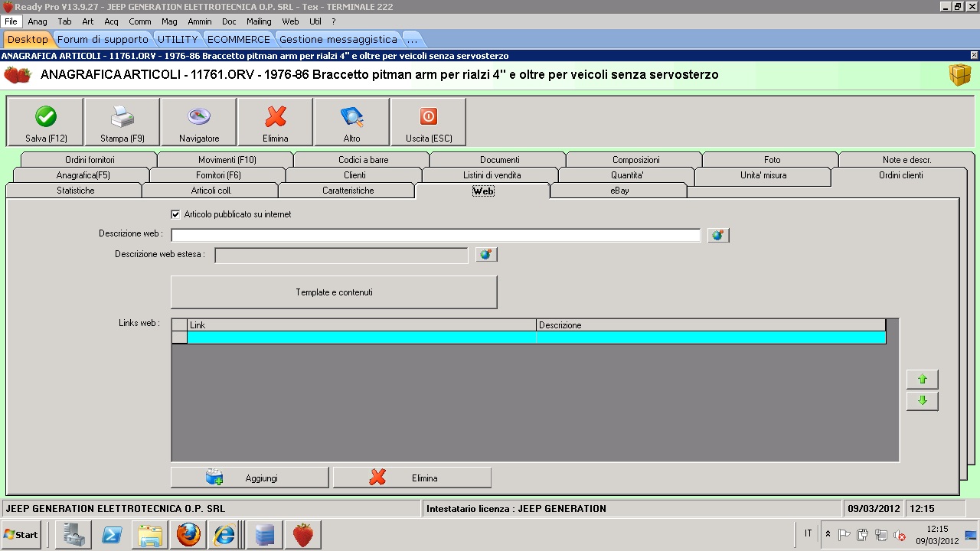Click Aggiungi to add a web link
Viewport: 980px width, 551px height.
(x=250, y=478)
